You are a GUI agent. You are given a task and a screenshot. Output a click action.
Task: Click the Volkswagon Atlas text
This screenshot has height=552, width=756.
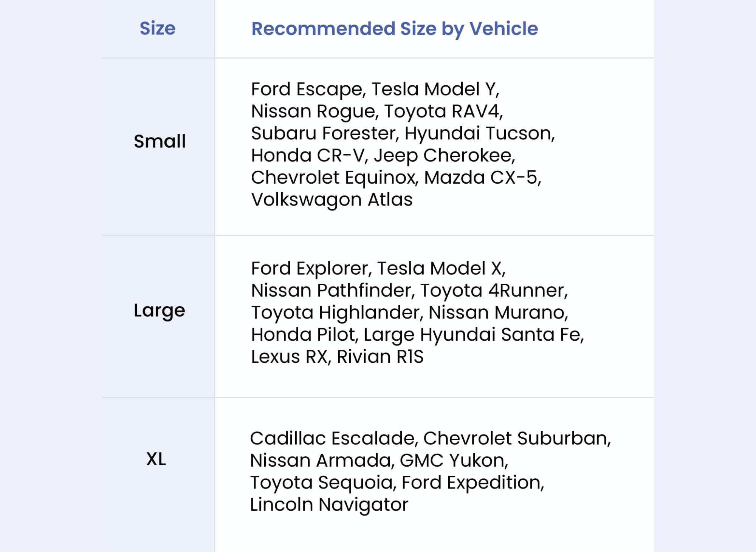point(332,200)
